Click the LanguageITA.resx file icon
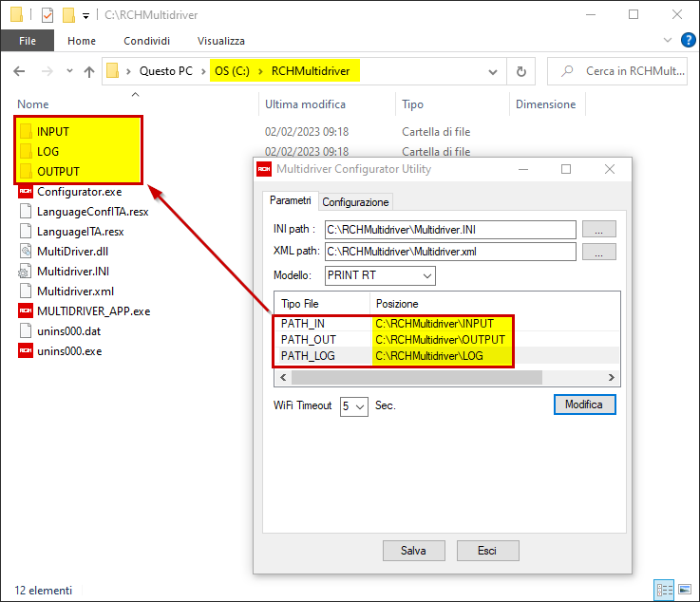This screenshot has width=700, height=602. [x=26, y=231]
